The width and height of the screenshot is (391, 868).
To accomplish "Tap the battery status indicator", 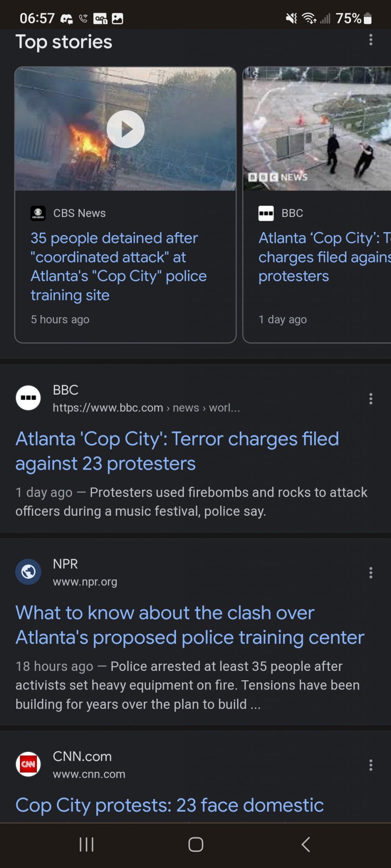I will pyautogui.click(x=368, y=18).
